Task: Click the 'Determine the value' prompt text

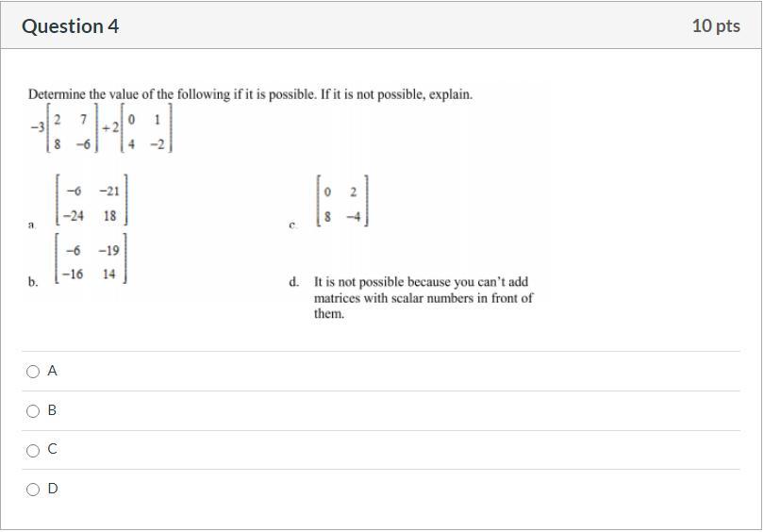Action: click(250, 94)
